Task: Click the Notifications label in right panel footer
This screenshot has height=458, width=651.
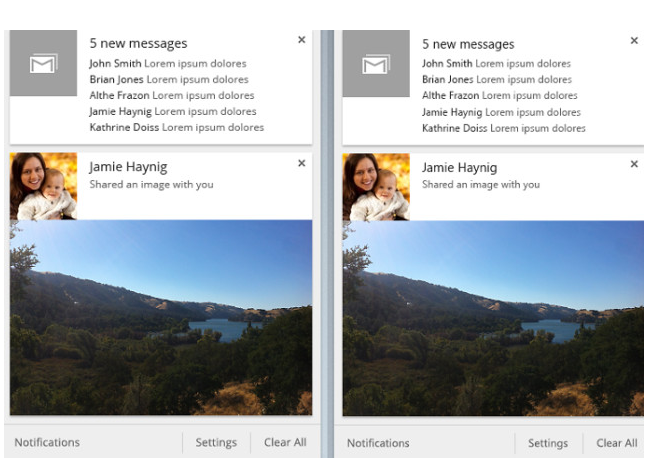Action: (x=378, y=443)
